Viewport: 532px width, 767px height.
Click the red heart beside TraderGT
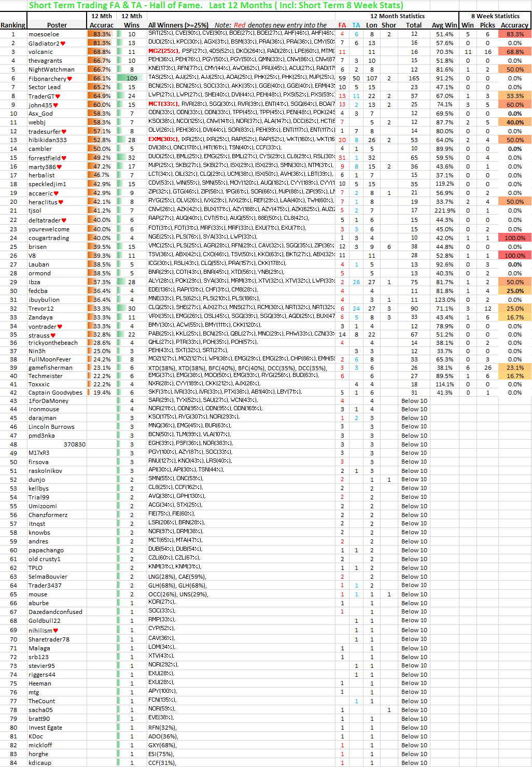58,96
